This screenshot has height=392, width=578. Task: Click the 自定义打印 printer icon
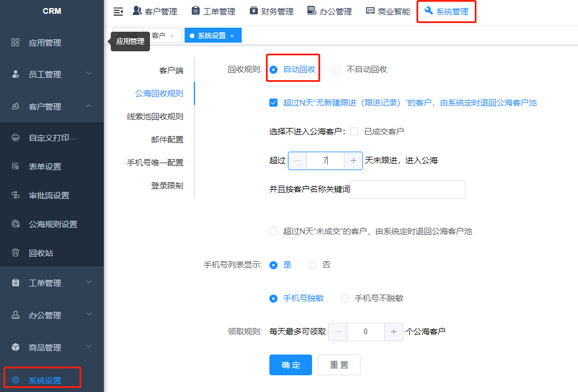tap(16, 138)
